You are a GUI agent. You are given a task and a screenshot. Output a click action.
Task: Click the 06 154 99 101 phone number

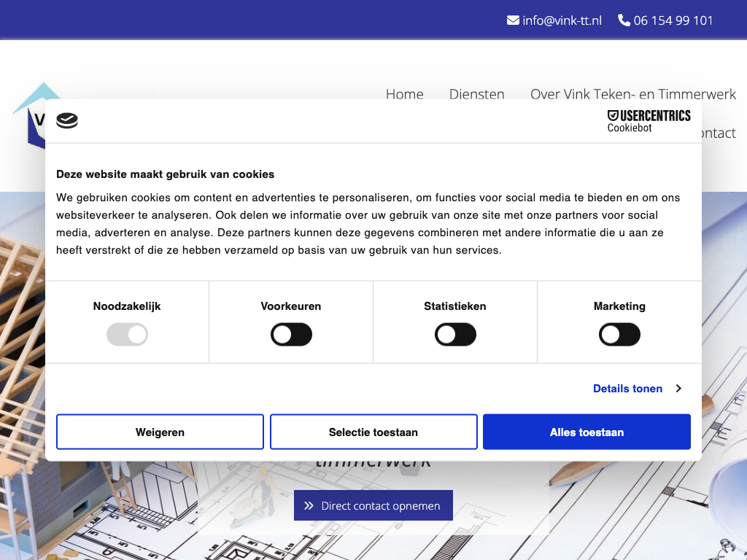(x=673, y=20)
